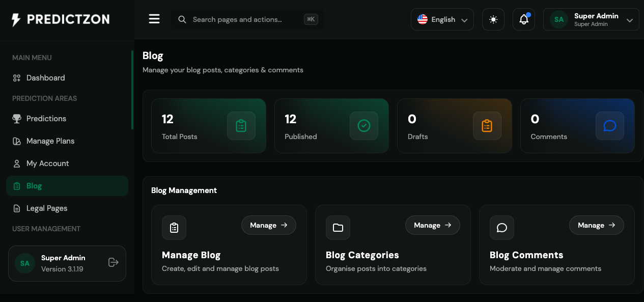Screen dimensions: 644x302
Task: Open the English language dropdown
Action: [x=442, y=19]
